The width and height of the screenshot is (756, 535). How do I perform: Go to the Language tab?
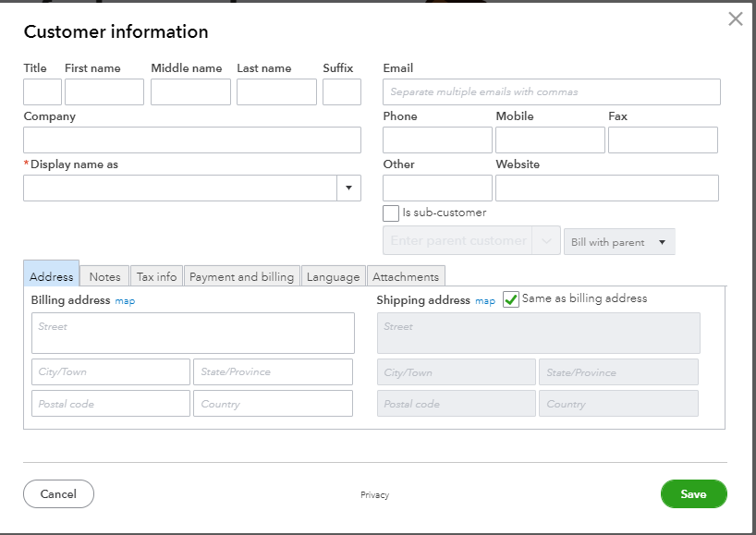(x=333, y=276)
